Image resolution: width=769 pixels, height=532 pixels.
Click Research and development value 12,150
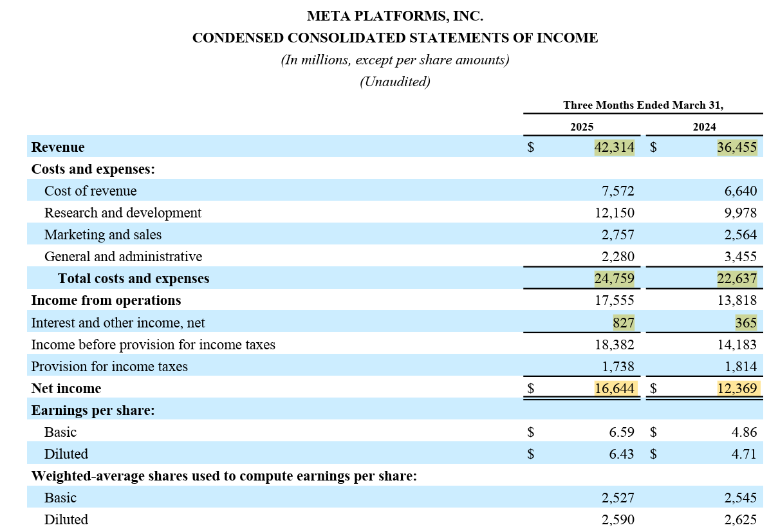coord(615,213)
